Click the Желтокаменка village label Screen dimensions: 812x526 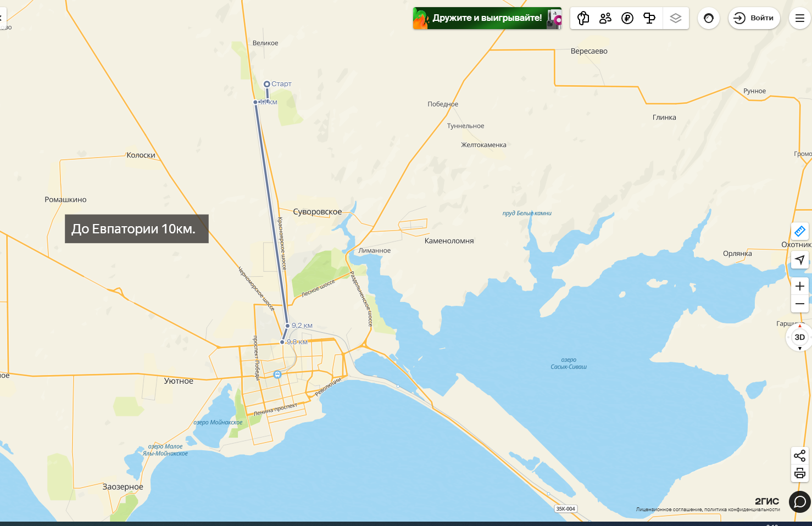pyautogui.click(x=483, y=145)
